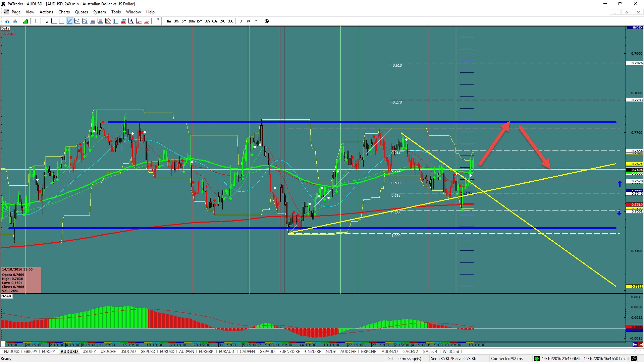Click the green connection status indicator

coord(537,359)
